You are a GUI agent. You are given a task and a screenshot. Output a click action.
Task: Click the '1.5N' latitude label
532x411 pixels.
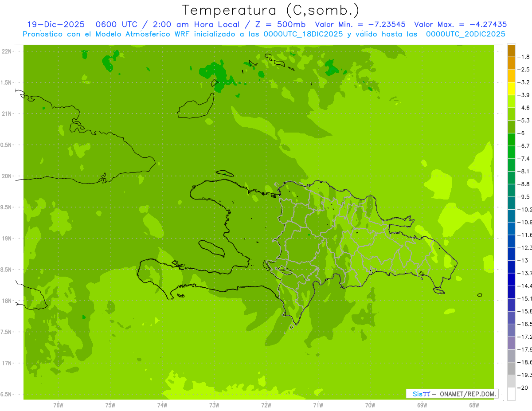pos(6,82)
